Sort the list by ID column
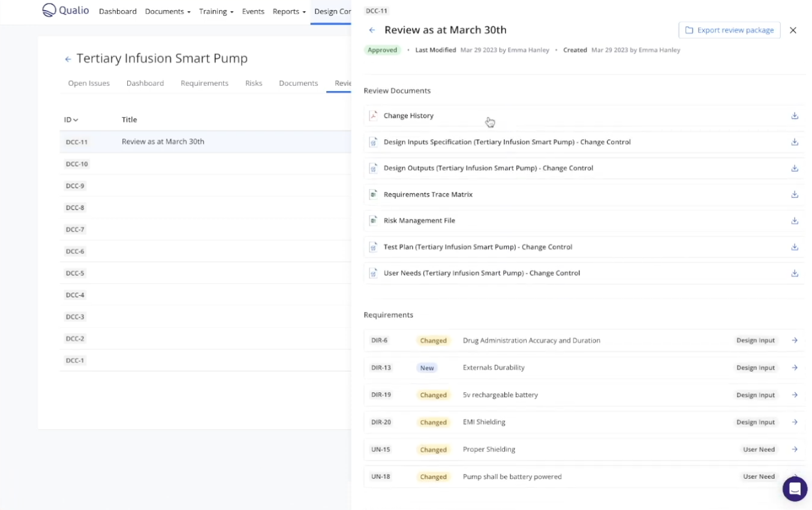The image size is (812, 510). (x=71, y=119)
